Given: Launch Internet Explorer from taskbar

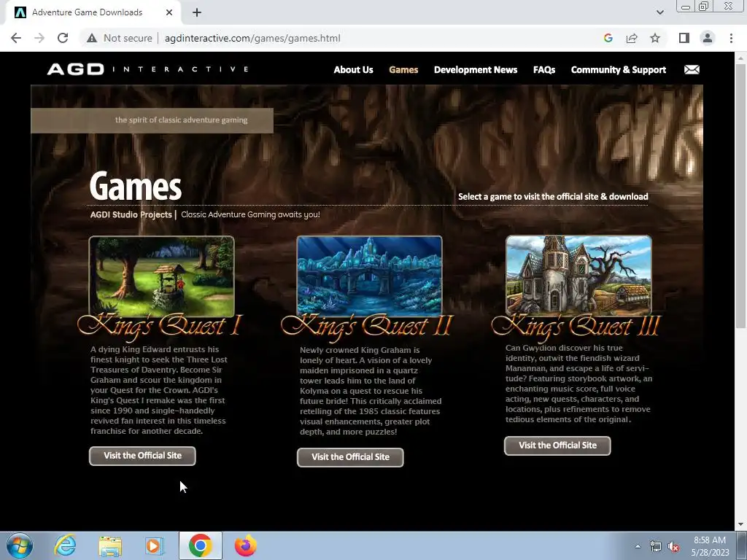Looking at the screenshot, I should pos(65,545).
